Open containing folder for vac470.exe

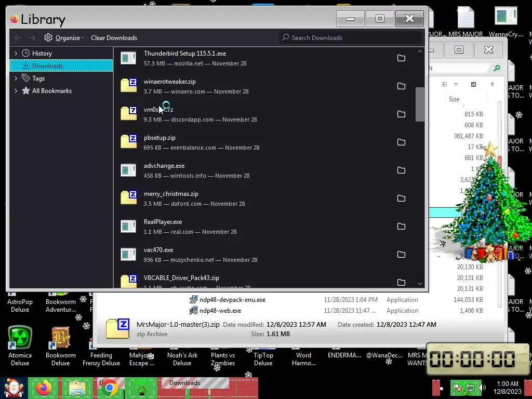(401, 255)
